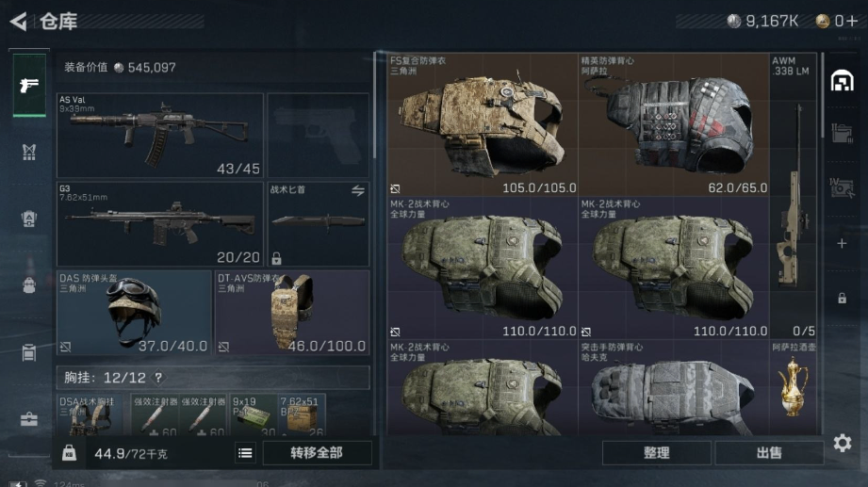Select the weapons loadout pistol icon tab
Viewport: 868px width, 487px height.
pos(29,85)
